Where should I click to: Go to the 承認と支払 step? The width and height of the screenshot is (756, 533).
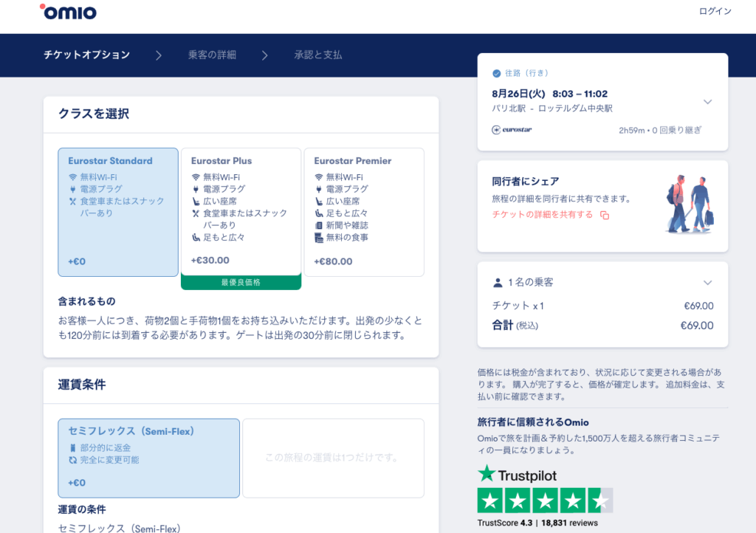pyautogui.click(x=318, y=55)
